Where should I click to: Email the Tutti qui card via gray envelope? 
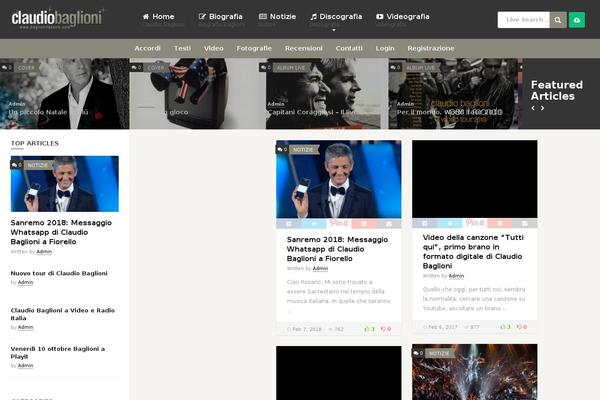tap(525, 223)
